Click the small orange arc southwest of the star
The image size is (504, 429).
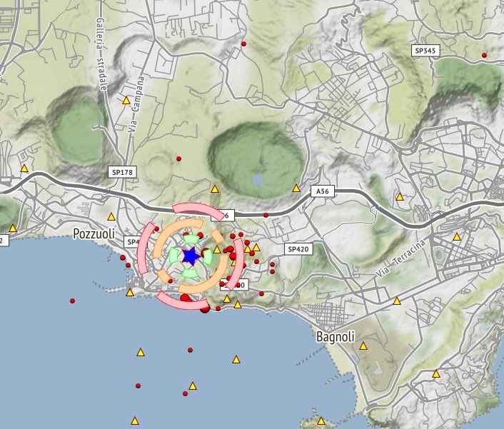165,276
